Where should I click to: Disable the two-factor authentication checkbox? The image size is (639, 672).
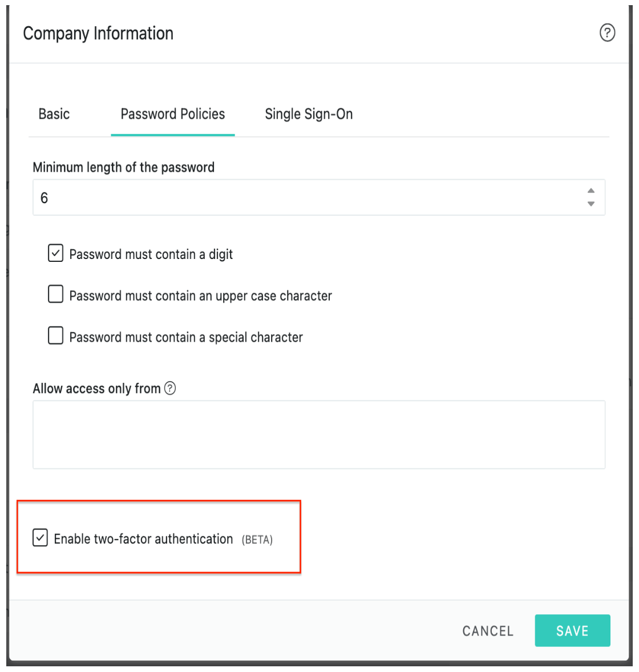coord(41,538)
